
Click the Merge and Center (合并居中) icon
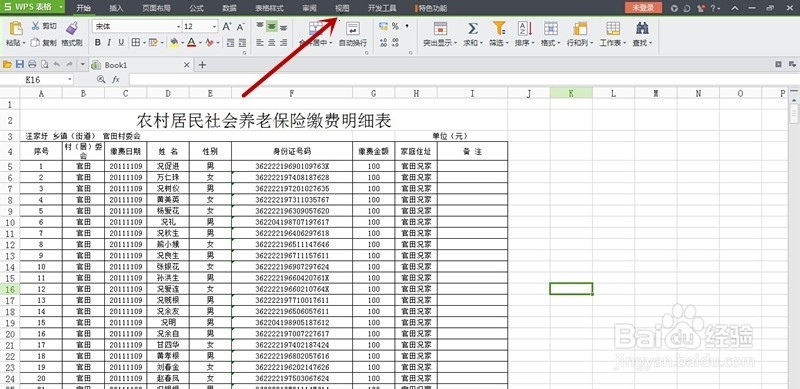316,28
